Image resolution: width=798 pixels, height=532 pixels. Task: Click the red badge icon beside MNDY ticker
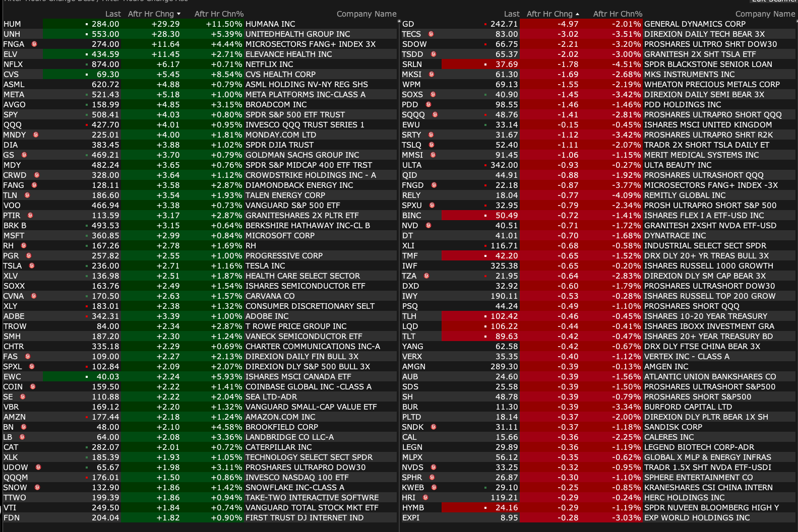[36, 135]
